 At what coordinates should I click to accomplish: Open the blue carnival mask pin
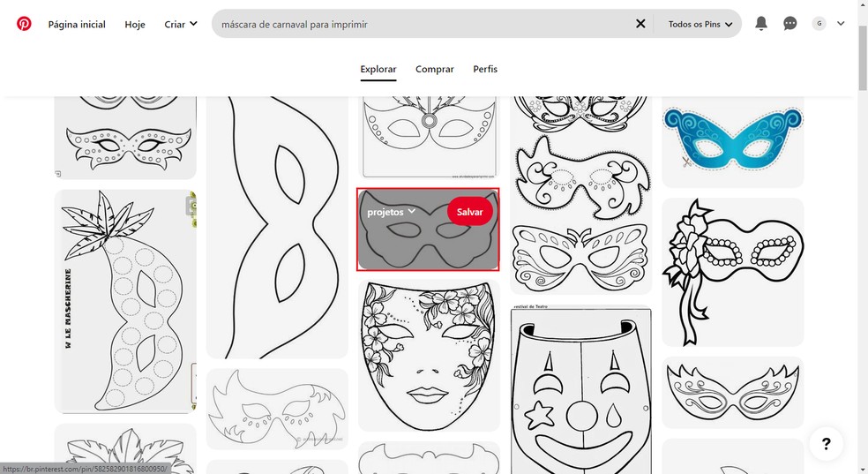pos(732,139)
